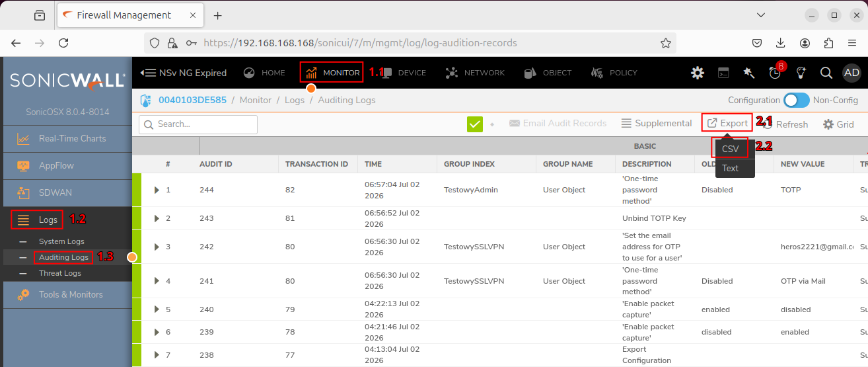Expand audit row 7 with ID 238
This screenshot has height=367, width=868.
(157, 355)
